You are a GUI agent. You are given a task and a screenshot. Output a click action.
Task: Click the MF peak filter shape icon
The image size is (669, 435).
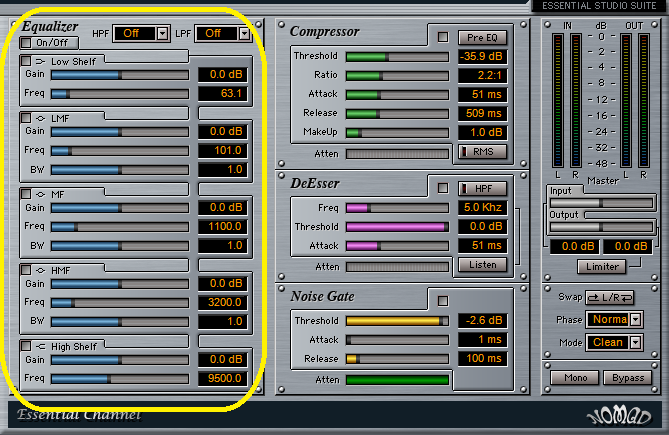tap(40, 194)
